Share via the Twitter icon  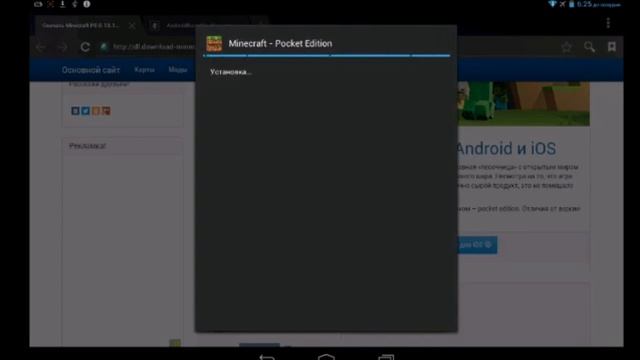[x=85, y=111]
